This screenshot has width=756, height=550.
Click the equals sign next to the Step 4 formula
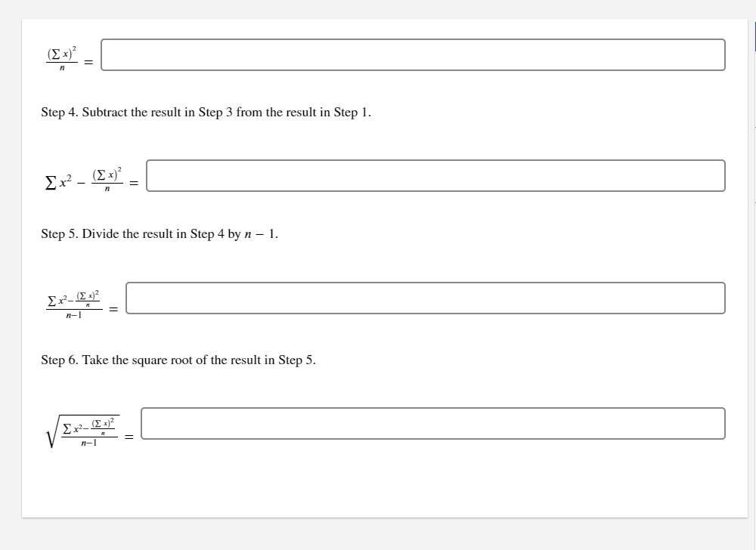[x=134, y=181]
